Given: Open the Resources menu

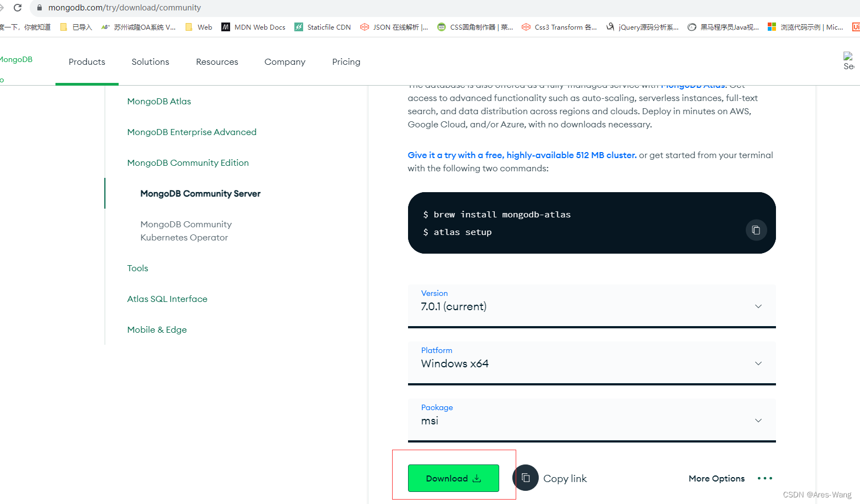Looking at the screenshot, I should tap(217, 62).
